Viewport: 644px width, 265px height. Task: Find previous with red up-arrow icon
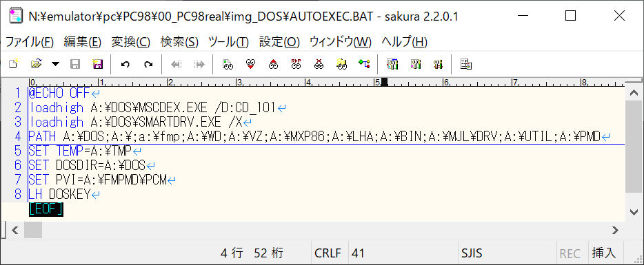coord(273,63)
